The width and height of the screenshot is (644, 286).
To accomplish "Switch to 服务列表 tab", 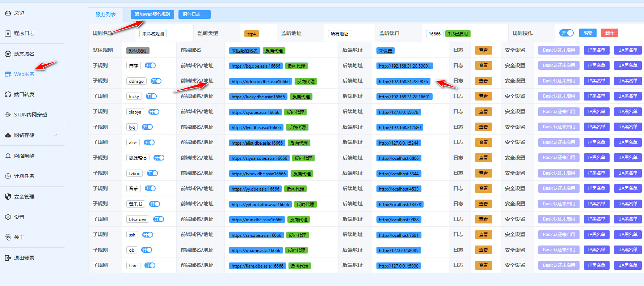I will [106, 14].
